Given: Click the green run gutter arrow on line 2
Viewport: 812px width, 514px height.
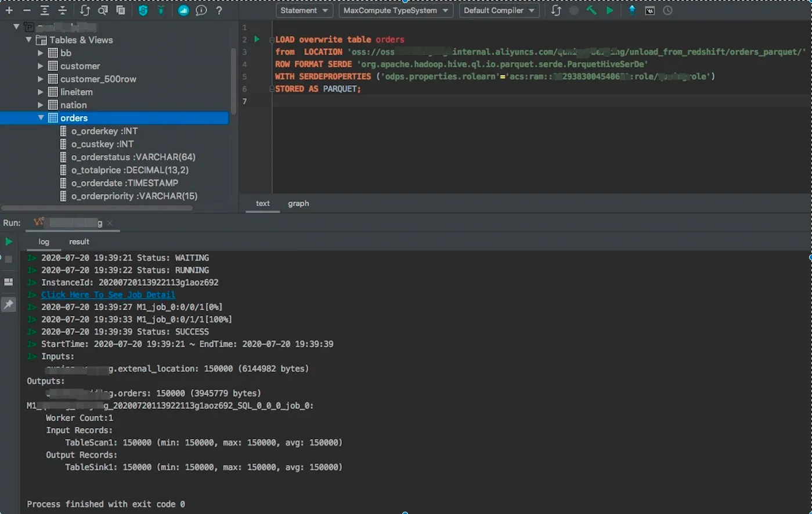Looking at the screenshot, I should click(x=257, y=39).
